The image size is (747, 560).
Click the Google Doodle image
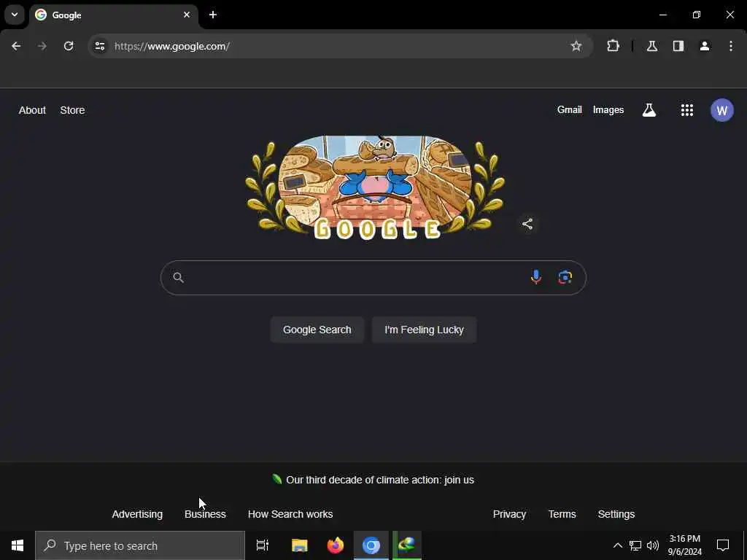point(375,187)
